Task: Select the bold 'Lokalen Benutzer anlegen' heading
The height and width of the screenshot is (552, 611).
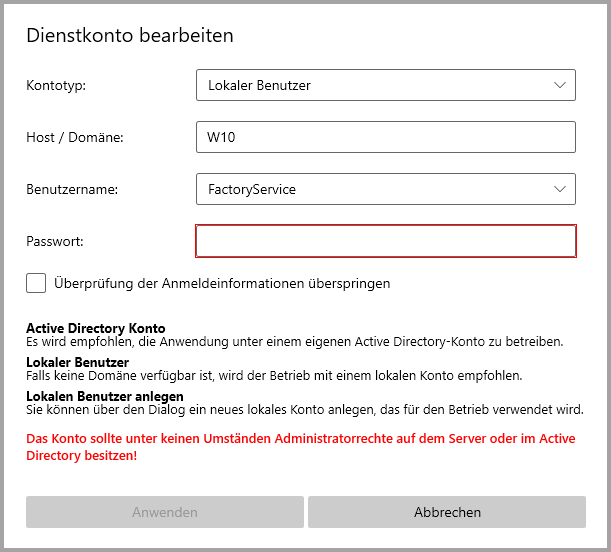Action: click(x=104, y=396)
